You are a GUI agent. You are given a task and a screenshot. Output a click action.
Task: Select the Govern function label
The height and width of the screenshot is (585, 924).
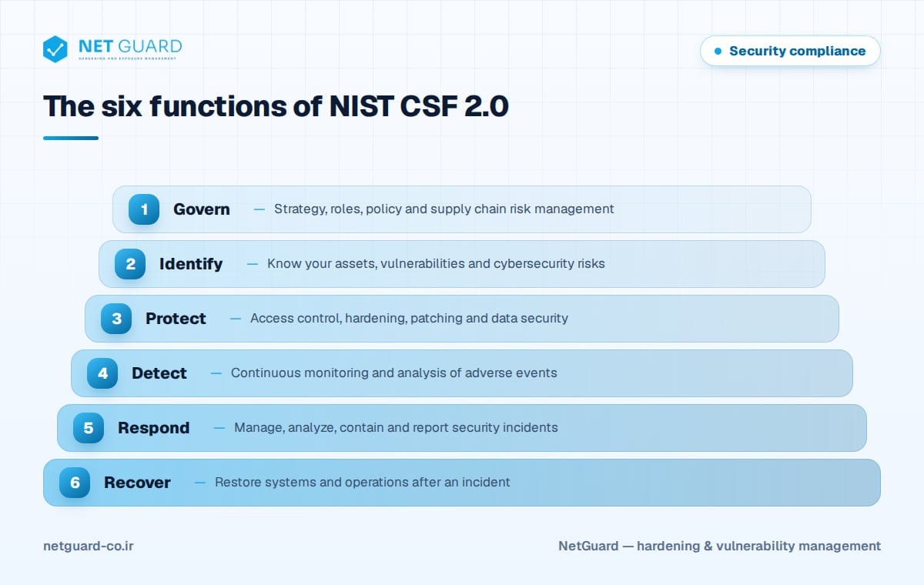tap(202, 209)
